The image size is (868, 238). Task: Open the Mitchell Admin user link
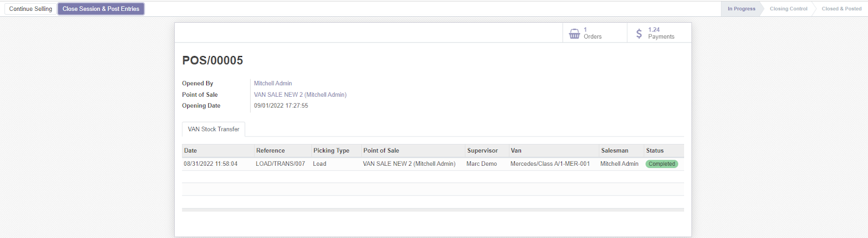273,83
